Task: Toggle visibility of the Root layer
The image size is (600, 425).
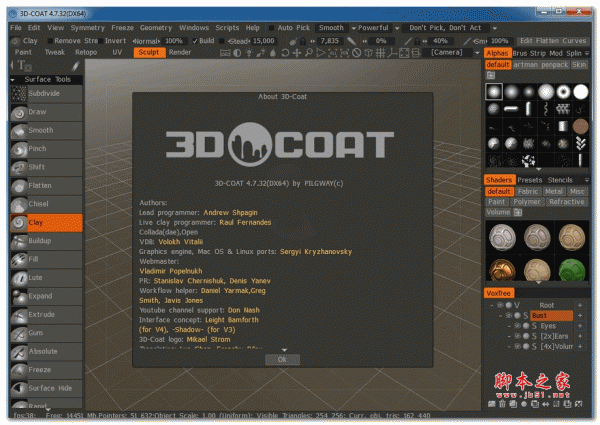Action: pos(500,305)
